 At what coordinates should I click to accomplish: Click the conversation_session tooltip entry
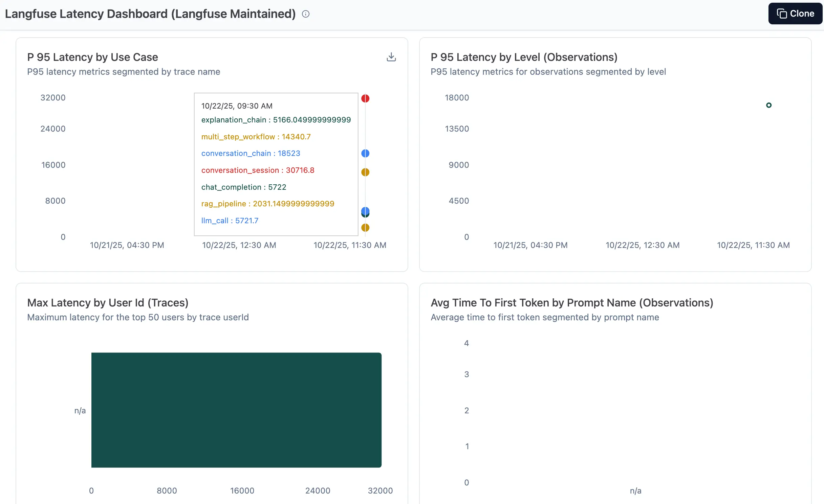pyautogui.click(x=258, y=170)
